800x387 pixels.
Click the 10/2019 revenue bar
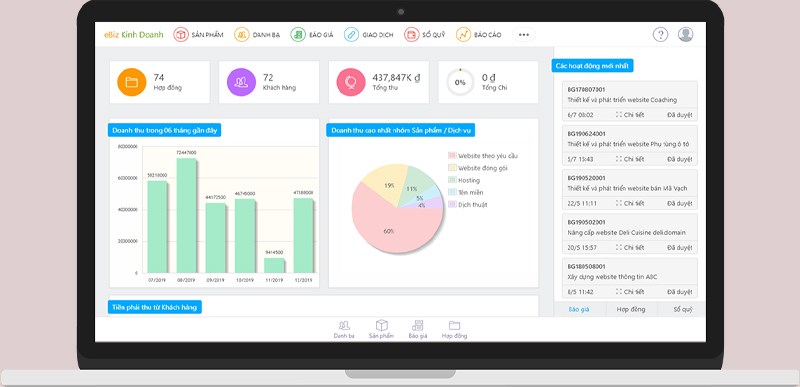244,236
